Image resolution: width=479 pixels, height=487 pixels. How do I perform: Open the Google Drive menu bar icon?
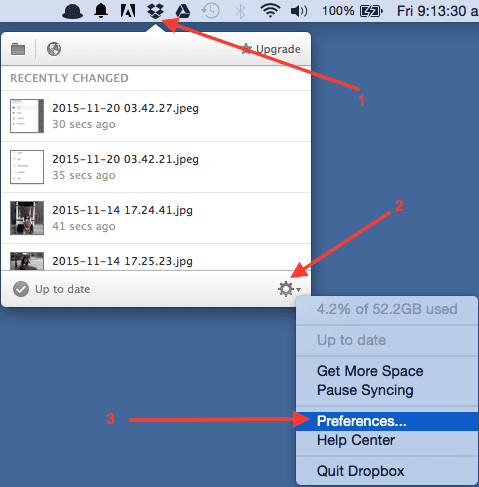tap(183, 11)
